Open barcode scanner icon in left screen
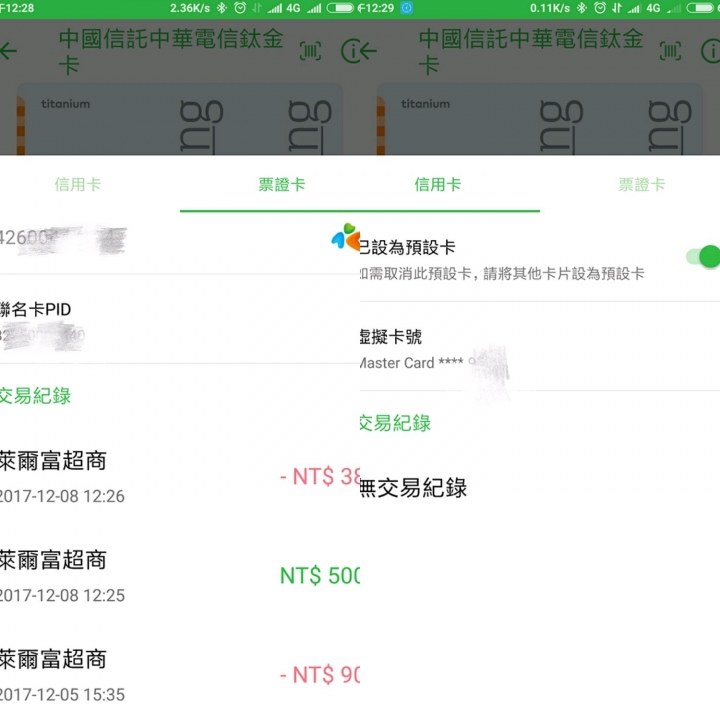 (310, 51)
